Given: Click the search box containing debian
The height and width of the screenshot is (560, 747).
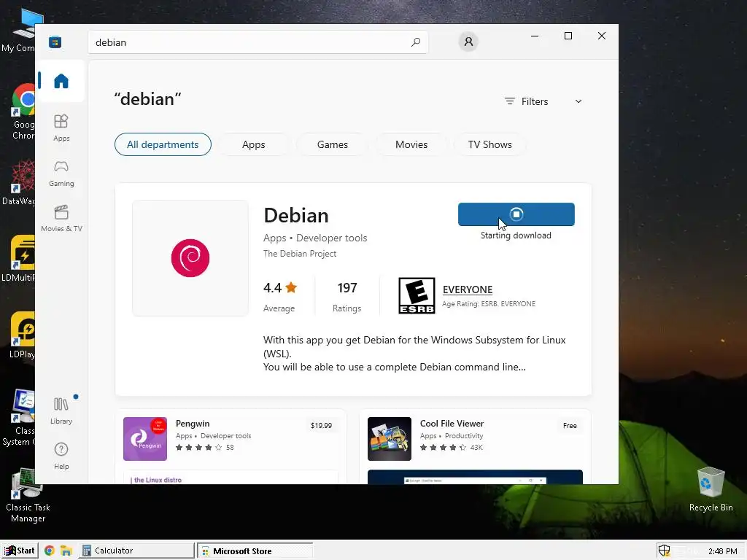Looking at the screenshot, I should click(x=258, y=42).
